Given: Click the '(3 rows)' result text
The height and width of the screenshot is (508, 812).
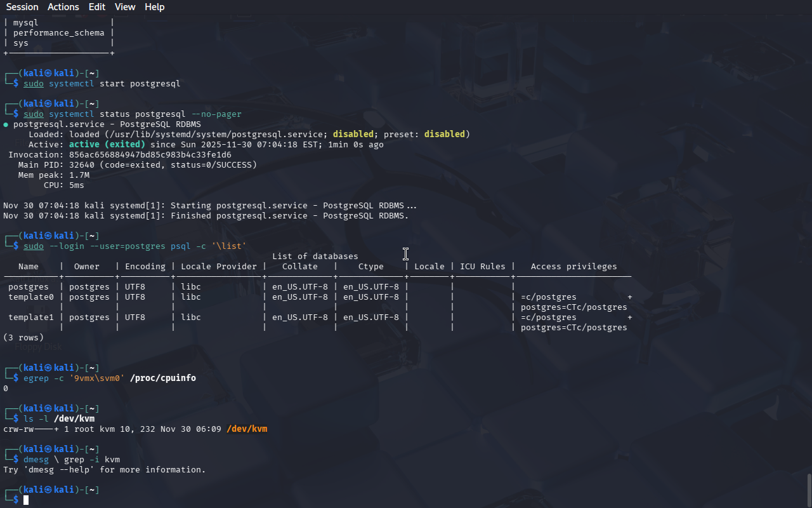Looking at the screenshot, I should (x=23, y=338).
